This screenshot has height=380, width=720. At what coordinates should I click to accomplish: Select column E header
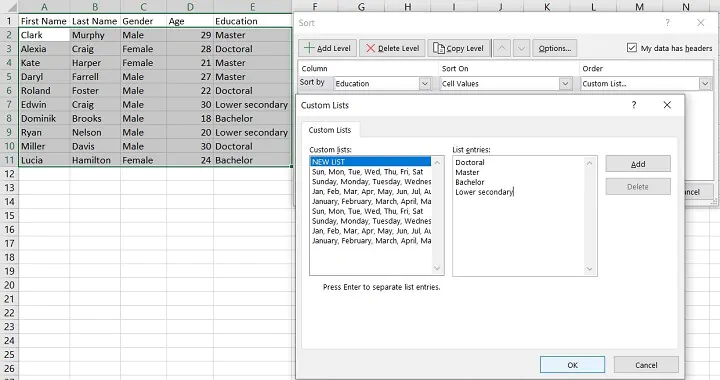tap(253, 6)
